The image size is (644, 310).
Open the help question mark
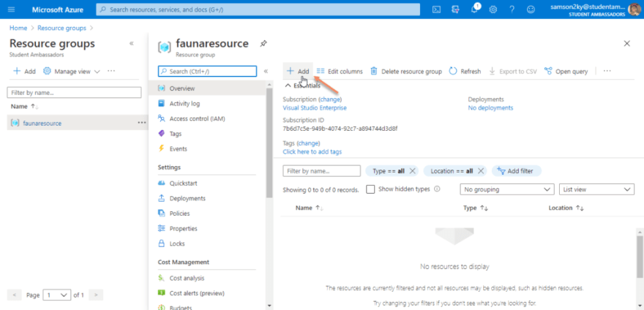512,9
